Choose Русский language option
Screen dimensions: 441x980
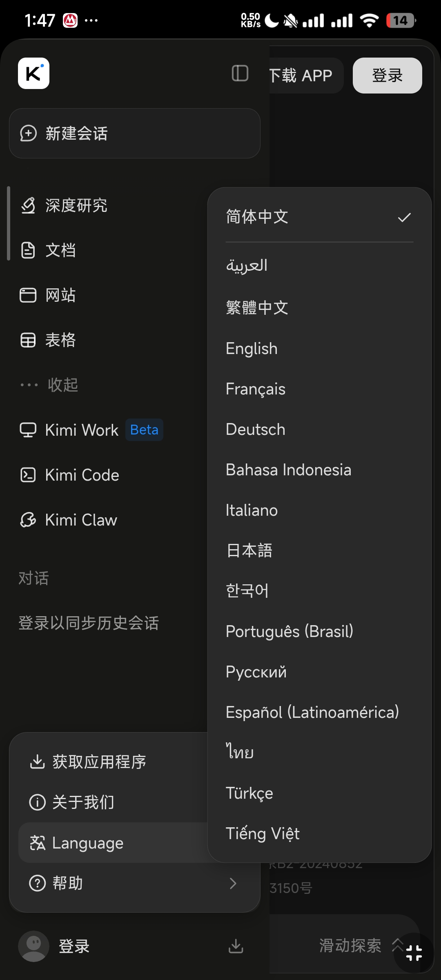[x=319, y=672]
